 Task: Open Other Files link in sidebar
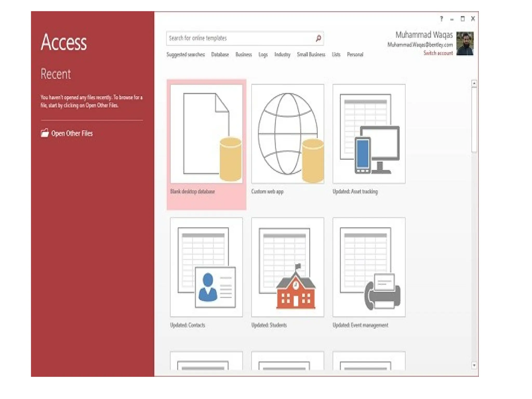coord(72,133)
